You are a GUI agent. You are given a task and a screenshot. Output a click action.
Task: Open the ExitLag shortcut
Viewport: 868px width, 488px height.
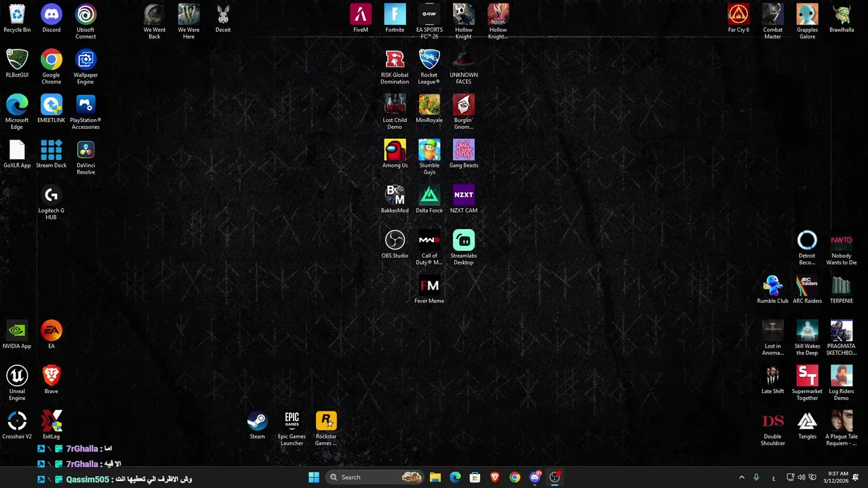click(x=52, y=426)
